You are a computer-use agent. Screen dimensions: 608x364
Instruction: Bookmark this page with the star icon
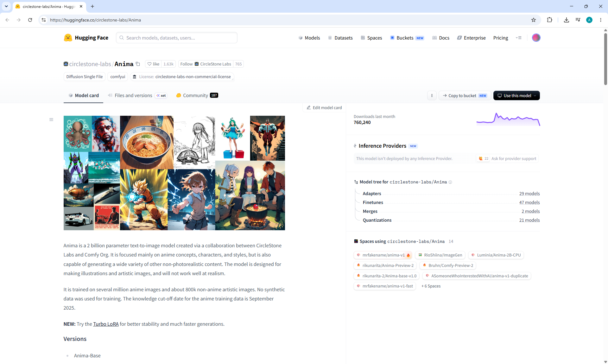coord(534,20)
